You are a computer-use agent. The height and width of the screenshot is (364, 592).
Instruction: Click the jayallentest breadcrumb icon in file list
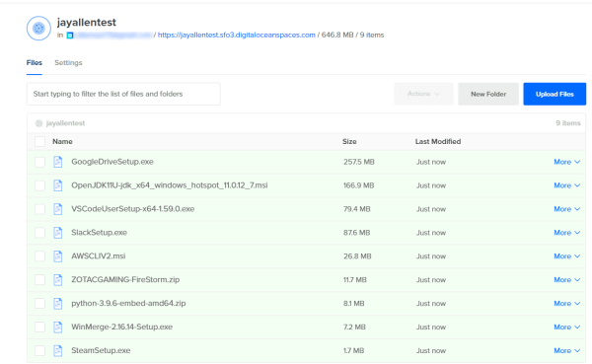coord(38,123)
